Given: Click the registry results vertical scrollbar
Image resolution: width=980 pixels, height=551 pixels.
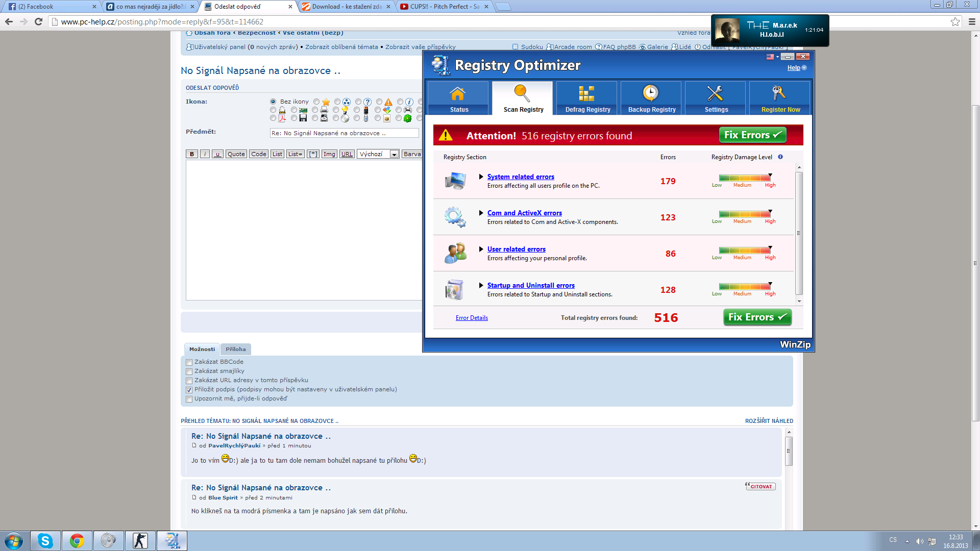Looking at the screenshot, I should pyautogui.click(x=799, y=233).
